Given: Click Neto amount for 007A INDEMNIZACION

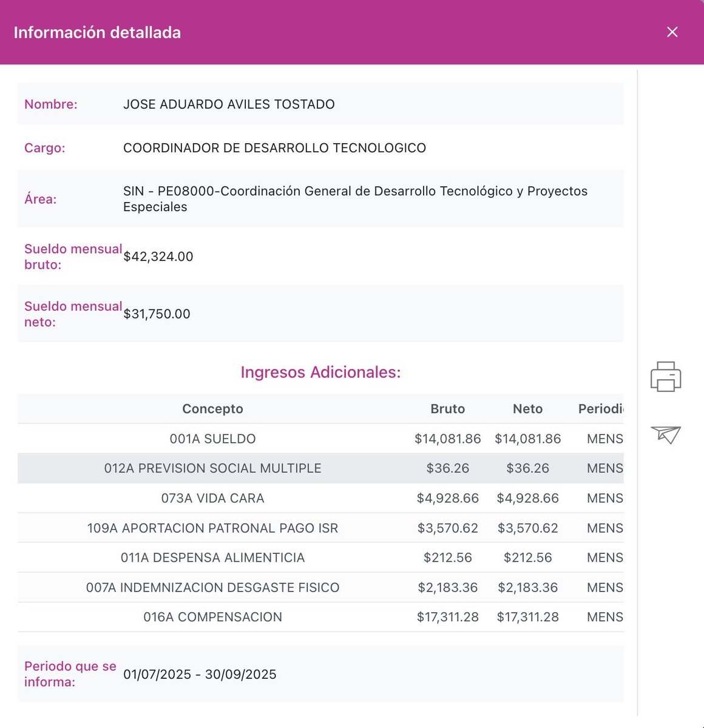Looking at the screenshot, I should click(528, 587).
